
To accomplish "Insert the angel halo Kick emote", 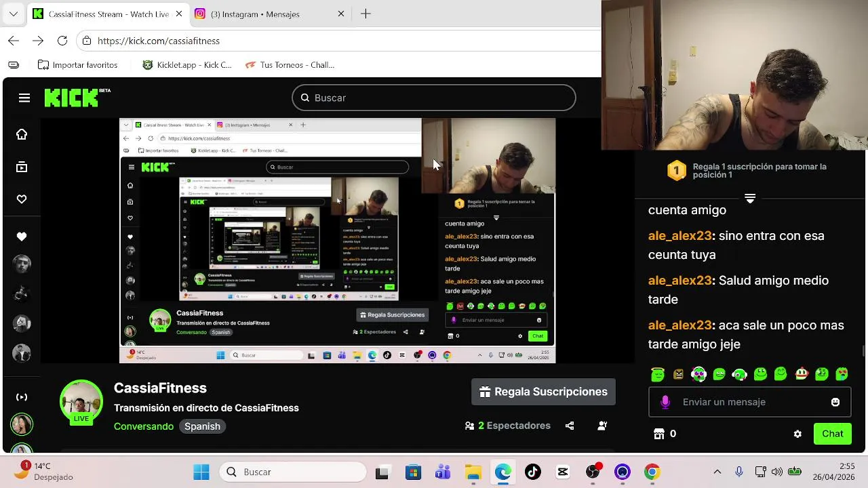I will coord(658,373).
